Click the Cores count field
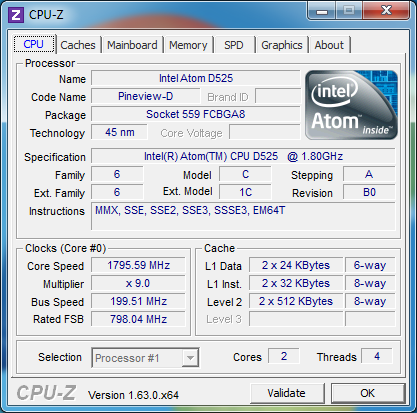The height and width of the screenshot is (413, 417). click(x=284, y=356)
